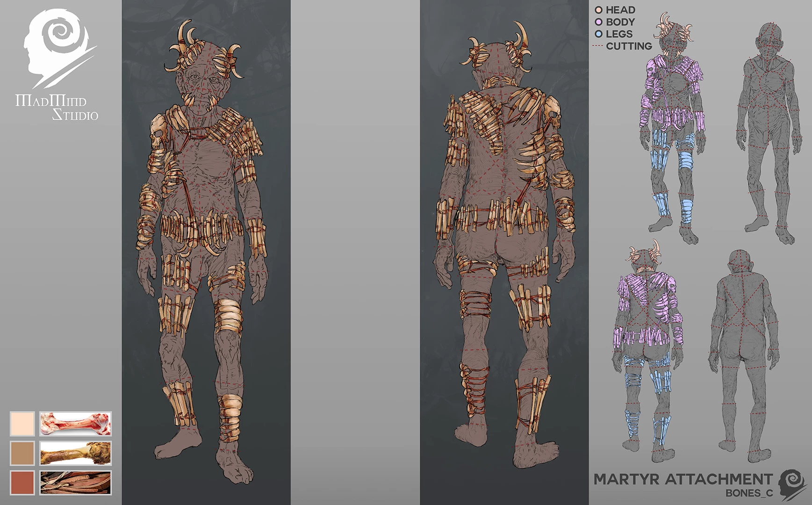The width and height of the screenshot is (812, 505).
Task: Click the MARTYR ATTACHMENT title text
Action: (683, 479)
